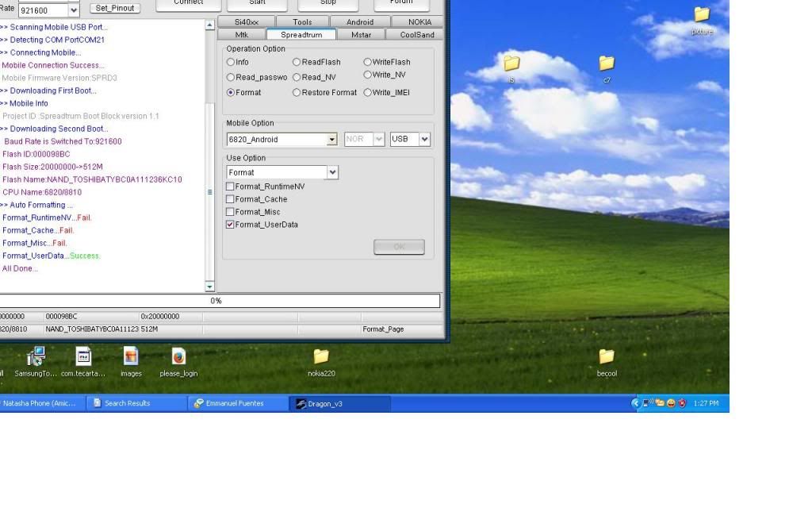Click the Dragon_v3 taskbar button

pos(339,403)
